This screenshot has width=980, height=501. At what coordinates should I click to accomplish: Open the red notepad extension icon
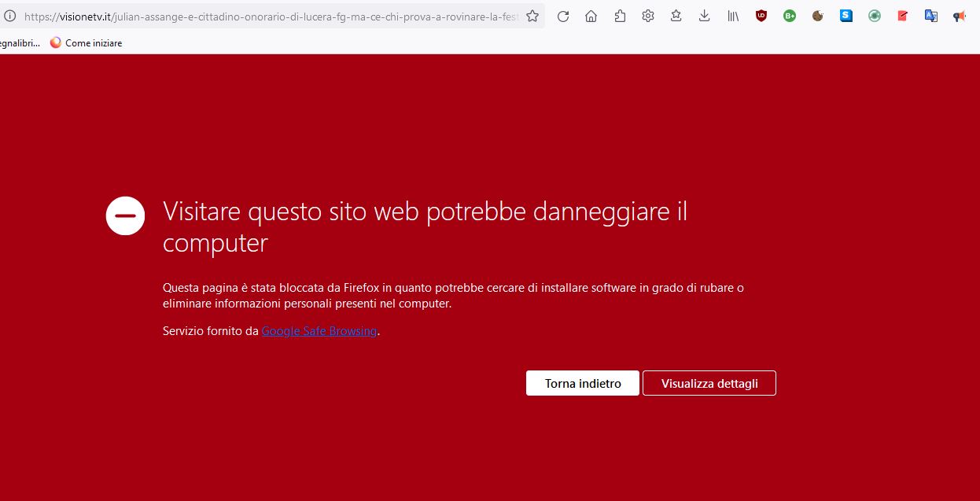tap(903, 16)
